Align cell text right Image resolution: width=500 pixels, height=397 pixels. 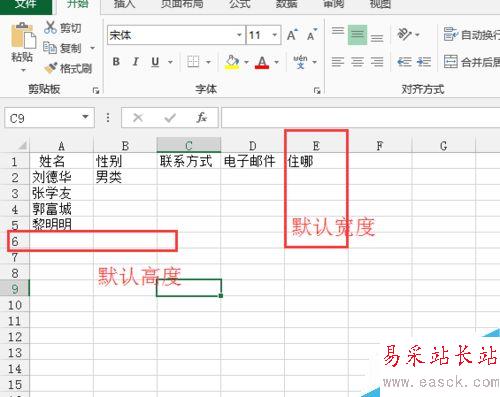(x=377, y=62)
